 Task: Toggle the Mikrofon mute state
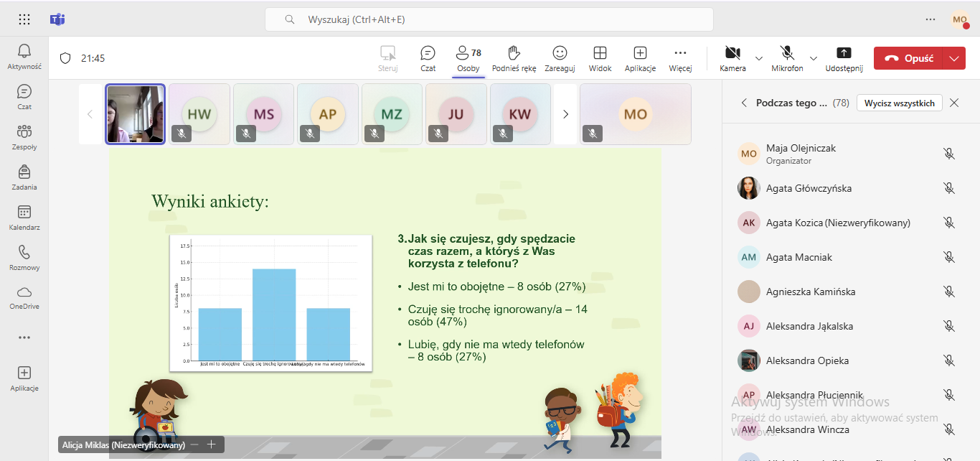coord(787,57)
